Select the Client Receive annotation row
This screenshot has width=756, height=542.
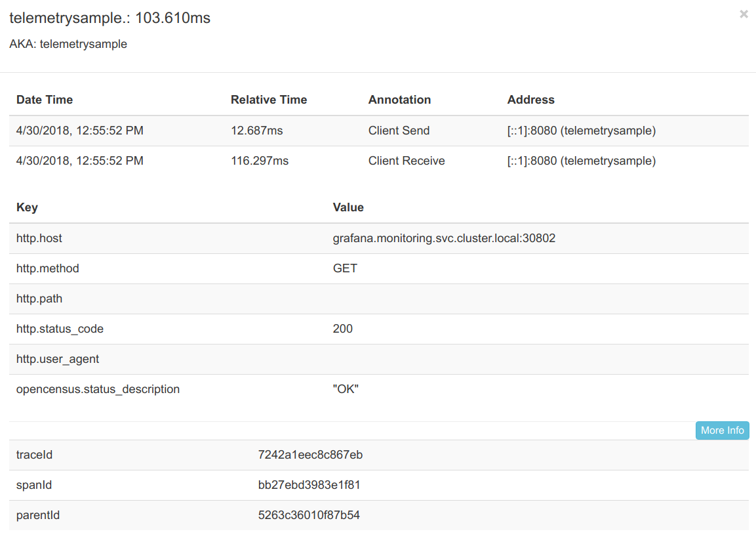379,161
